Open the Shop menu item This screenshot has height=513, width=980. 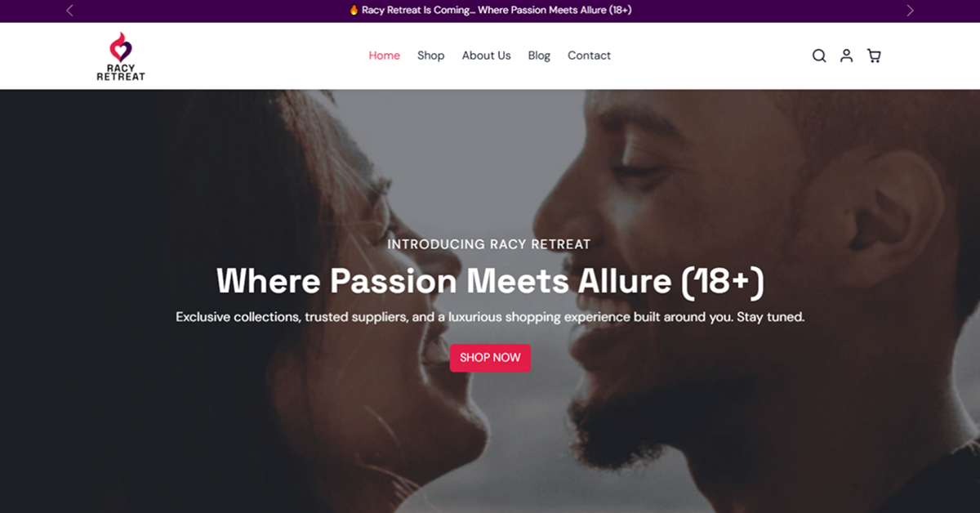(x=430, y=56)
